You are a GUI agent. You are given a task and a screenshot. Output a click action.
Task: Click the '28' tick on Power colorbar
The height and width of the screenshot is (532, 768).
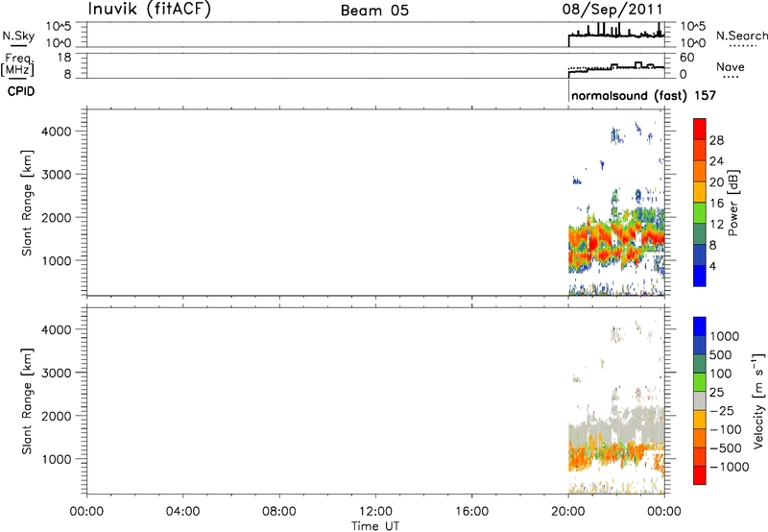click(x=716, y=140)
